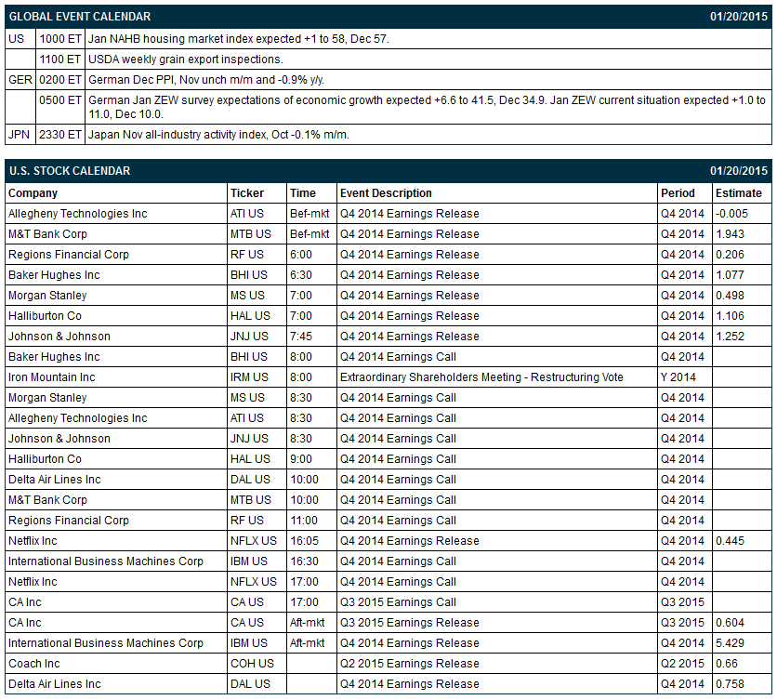Click Iron Mountain Inc company name

[51, 377]
